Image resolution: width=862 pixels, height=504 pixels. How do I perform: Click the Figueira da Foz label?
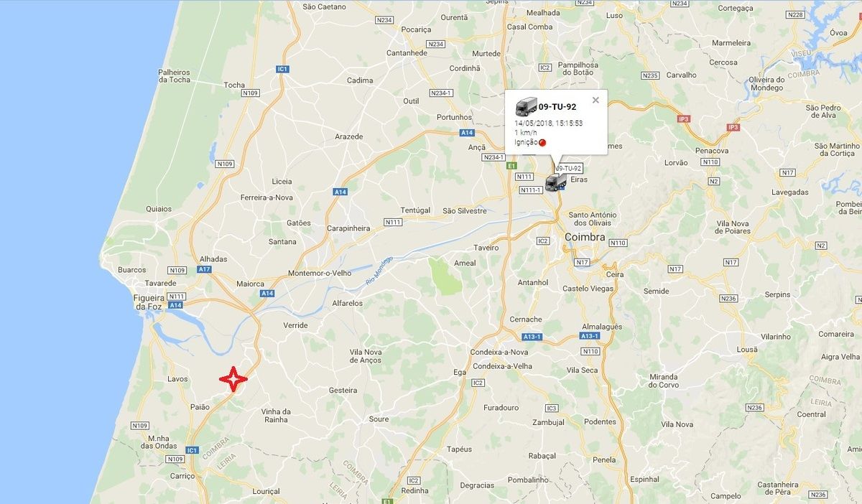pos(149,302)
